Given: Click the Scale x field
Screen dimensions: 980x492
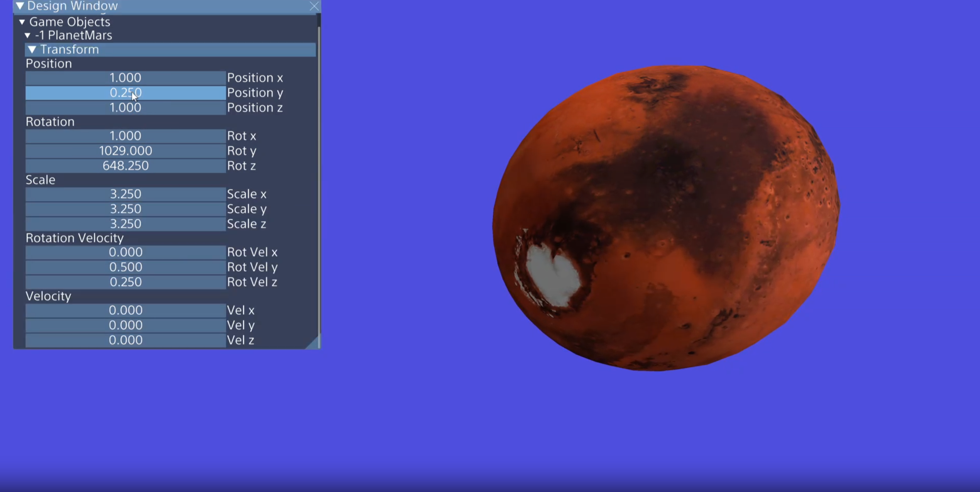Looking at the screenshot, I should pyautogui.click(x=125, y=194).
